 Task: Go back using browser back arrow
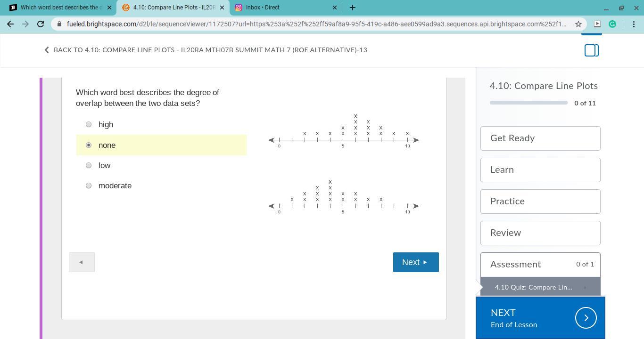tap(10, 24)
